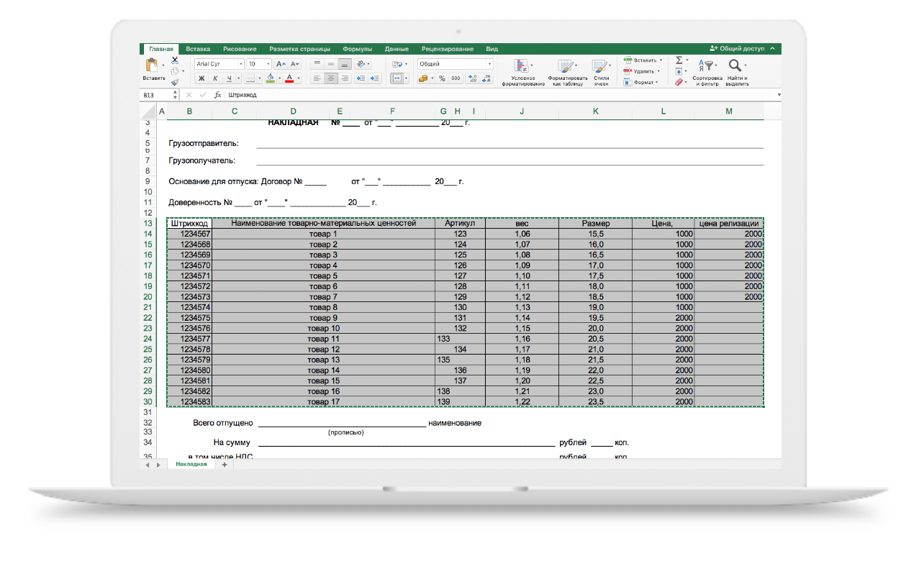This screenshot has width=924, height=561.
Task: Cut selection with the scissors icon
Action: [175, 61]
